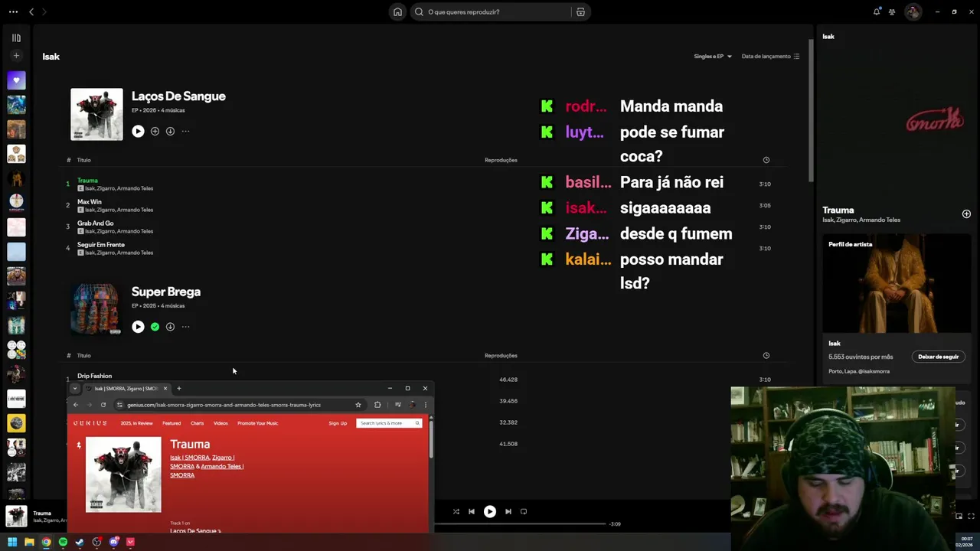This screenshot has width=980, height=551.
Task: Open the Windows Start menu
Action: point(12,542)
